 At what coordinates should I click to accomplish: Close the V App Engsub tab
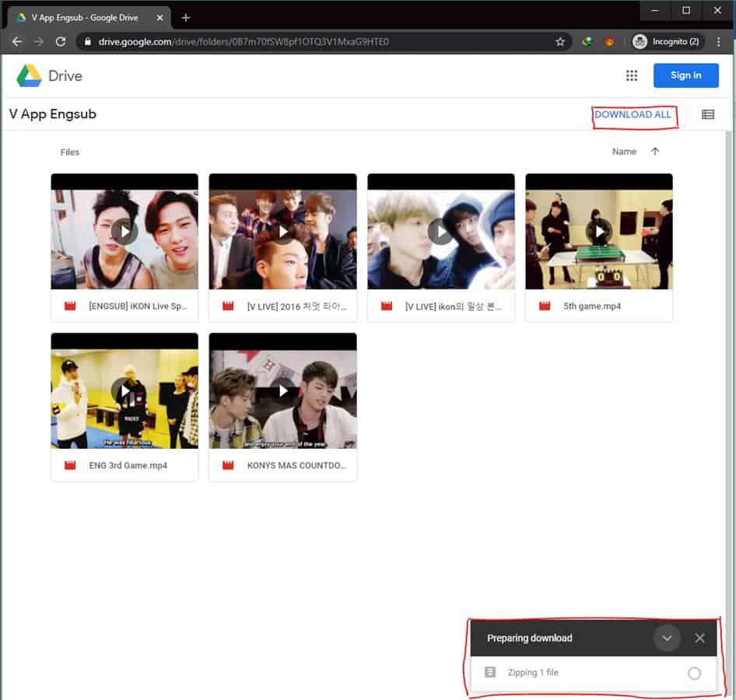tap(160, 18)
